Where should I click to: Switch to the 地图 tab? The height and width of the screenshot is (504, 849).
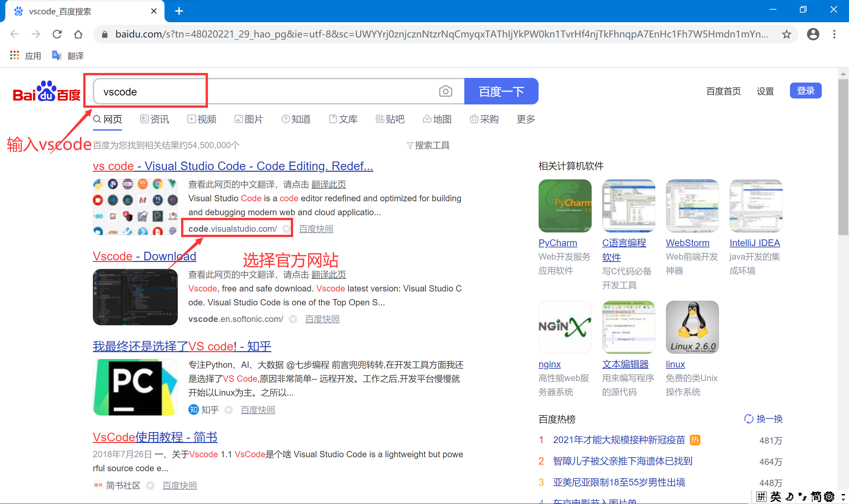[437, 119]
